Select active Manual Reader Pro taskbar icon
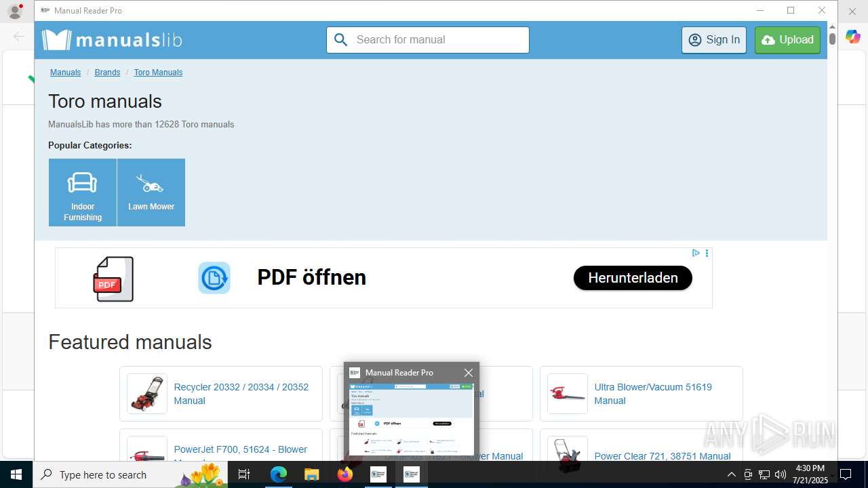This screenshot has width=868, height=488. coord(411,474)
